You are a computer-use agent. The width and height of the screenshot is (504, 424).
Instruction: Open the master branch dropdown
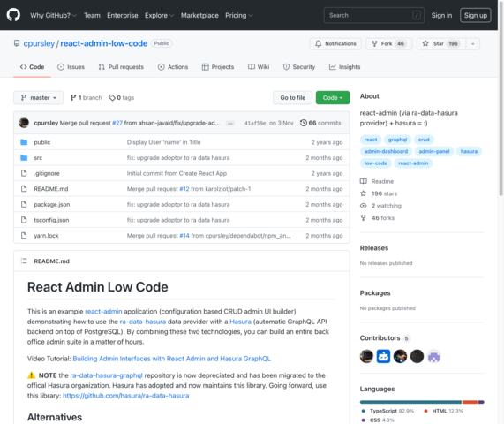point(38,97)
